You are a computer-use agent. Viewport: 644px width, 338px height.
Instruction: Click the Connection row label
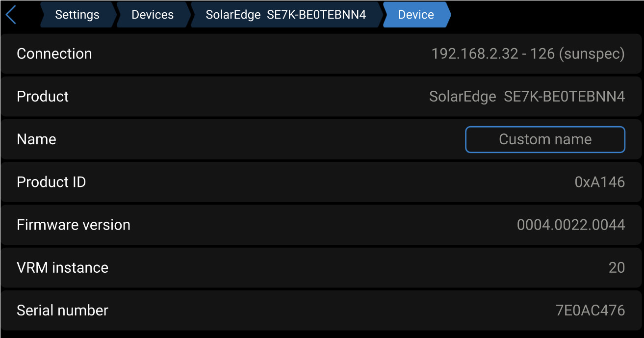tap(54, 54)
